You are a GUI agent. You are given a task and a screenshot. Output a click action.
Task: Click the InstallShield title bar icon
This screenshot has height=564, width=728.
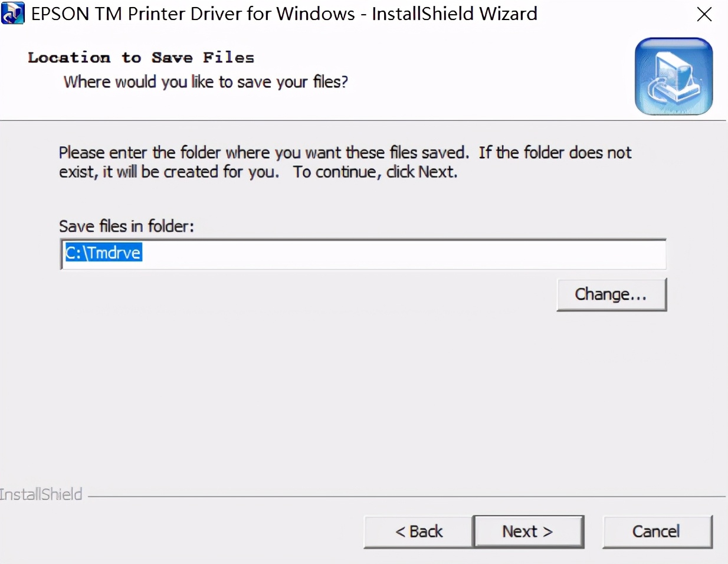coord(13,14)
